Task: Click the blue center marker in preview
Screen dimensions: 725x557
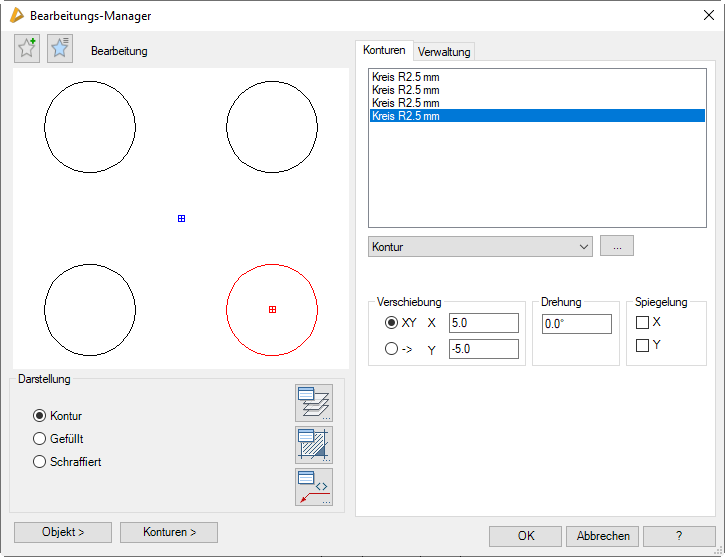Action: click(x=181, y=218)
